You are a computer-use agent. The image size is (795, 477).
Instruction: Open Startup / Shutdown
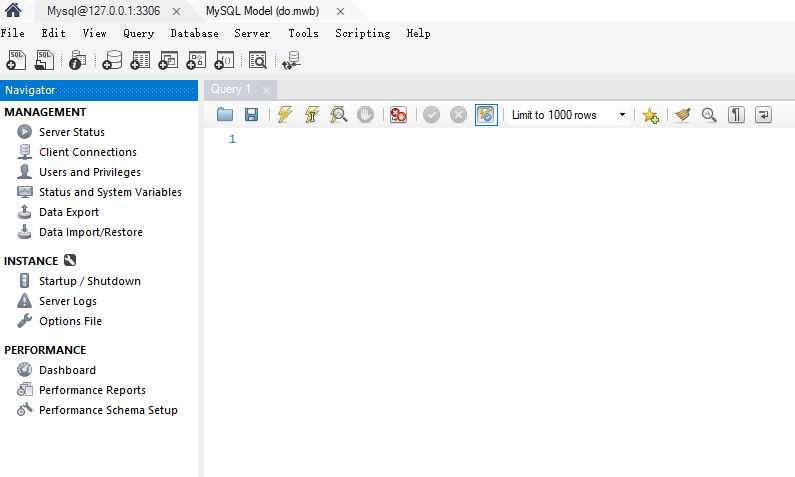pyautogui.click(x=90, y=281)
